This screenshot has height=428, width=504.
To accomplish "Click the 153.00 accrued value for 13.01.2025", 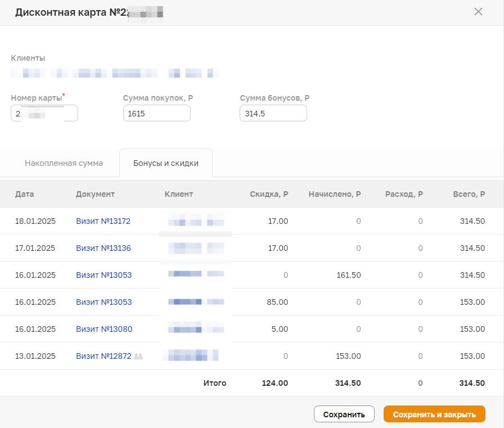I will (x=348, y=356).
